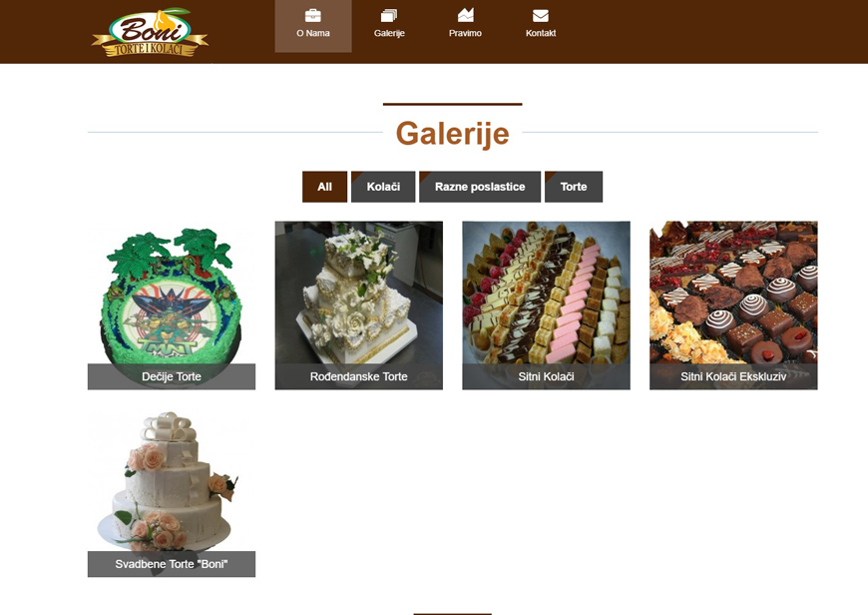Click the chart icon above Pravimo
The image size is (868, 615).
tap(465, 15)
